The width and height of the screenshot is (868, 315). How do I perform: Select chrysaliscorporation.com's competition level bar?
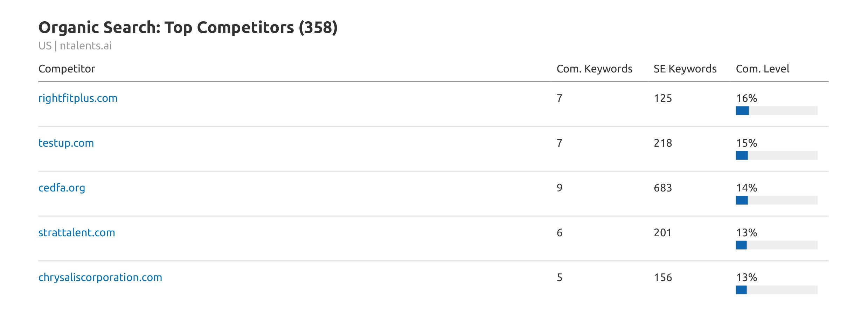(776, 290)
